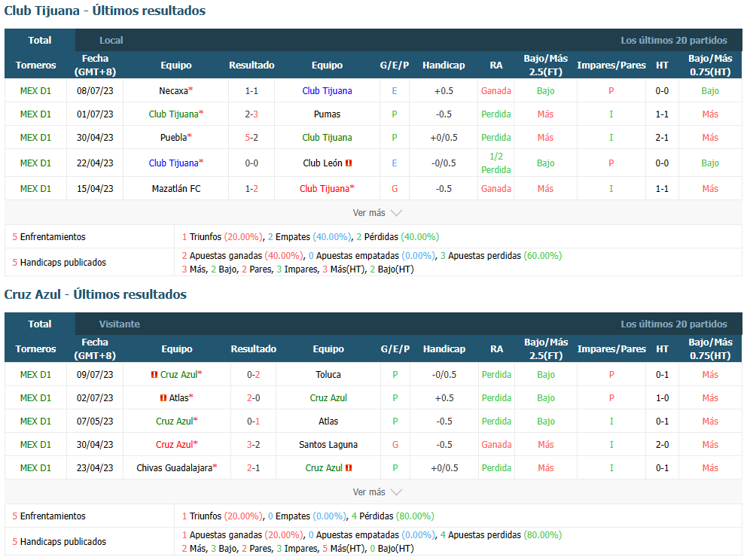Click Toluca team name
The height and width of the screenshot is (560, 747).
pos(328,375)
